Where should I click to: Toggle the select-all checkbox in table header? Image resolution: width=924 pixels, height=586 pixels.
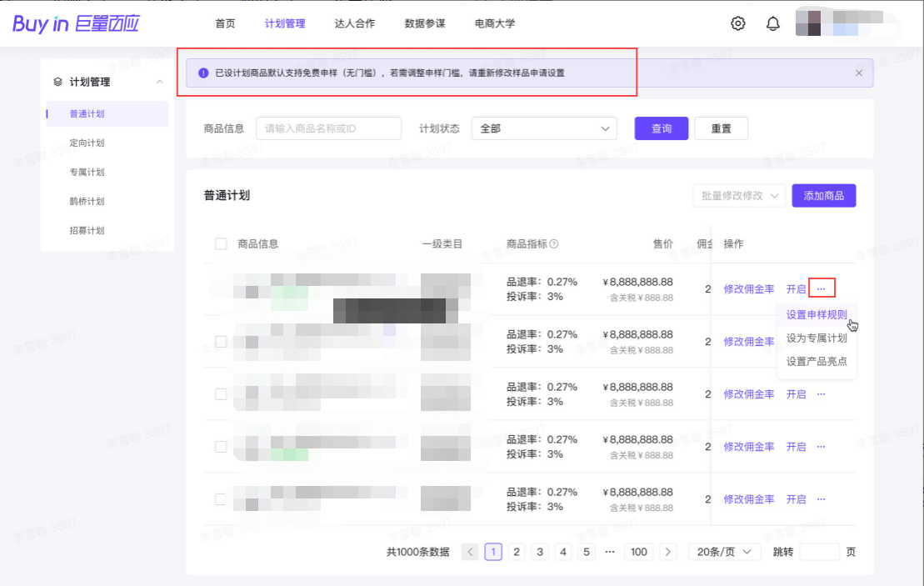click(x=221, y=244)
